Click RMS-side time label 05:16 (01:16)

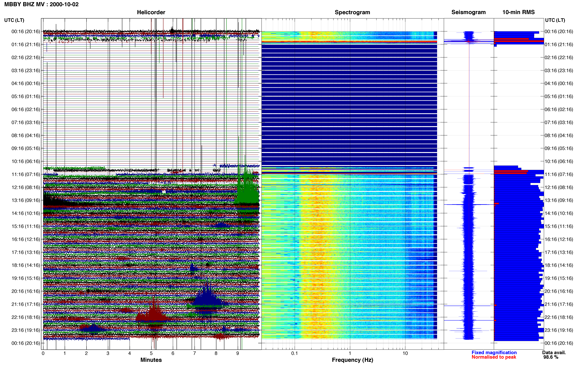click(x=559, y=96)
